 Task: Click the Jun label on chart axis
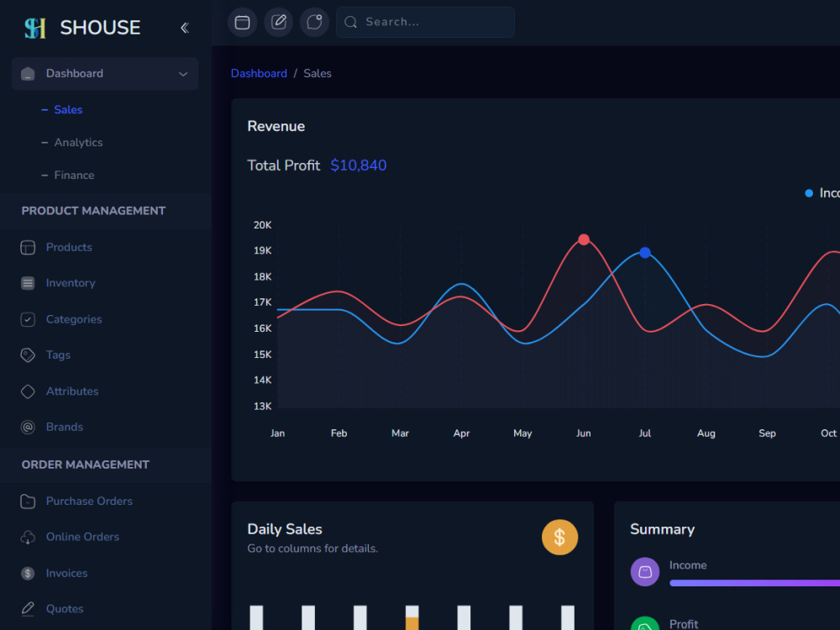[584, 433]
